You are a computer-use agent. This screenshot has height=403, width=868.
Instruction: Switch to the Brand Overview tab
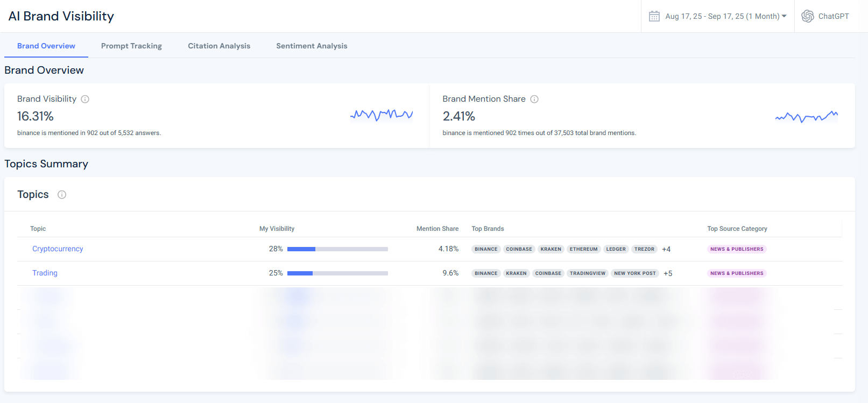pyautogui.click(x=46, y=46)
